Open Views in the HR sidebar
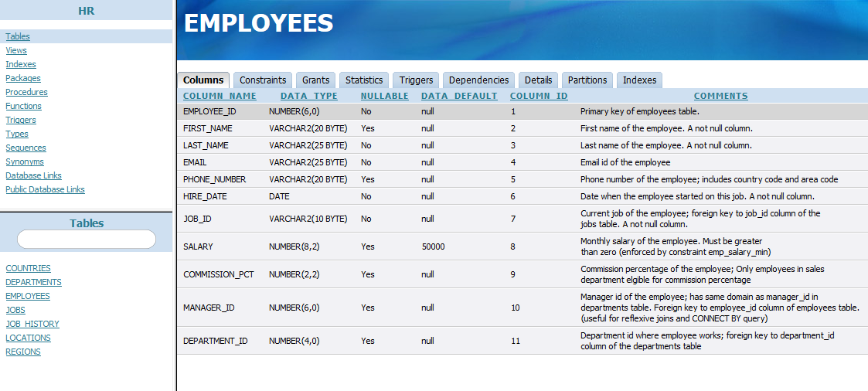The image size is (868, 391). click(x=16, y=51)
